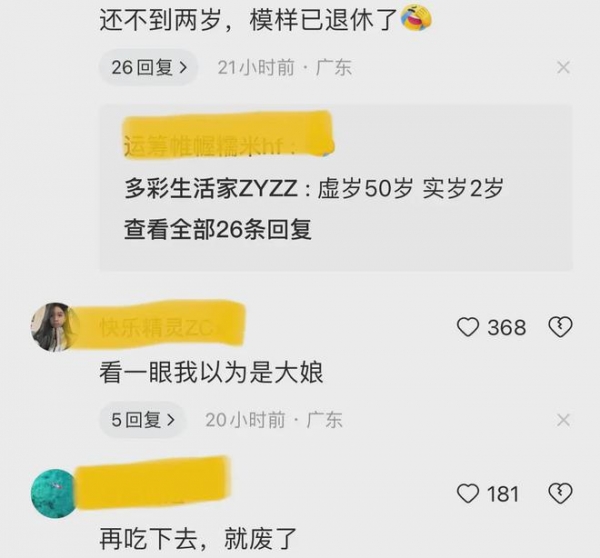
Task: Dismiss the comment posted 20小时前
Action: coord(563,420)
